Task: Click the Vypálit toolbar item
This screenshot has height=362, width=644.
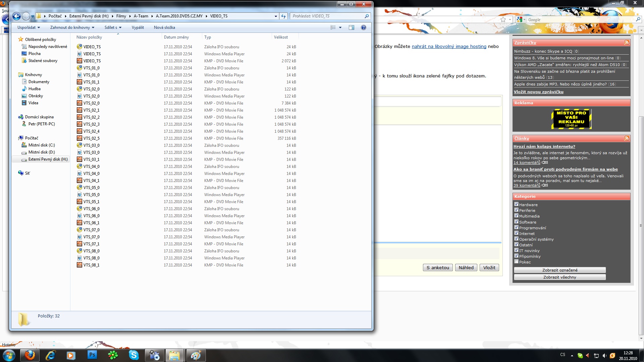Action: pyautogui.click(x=138, y=27)
